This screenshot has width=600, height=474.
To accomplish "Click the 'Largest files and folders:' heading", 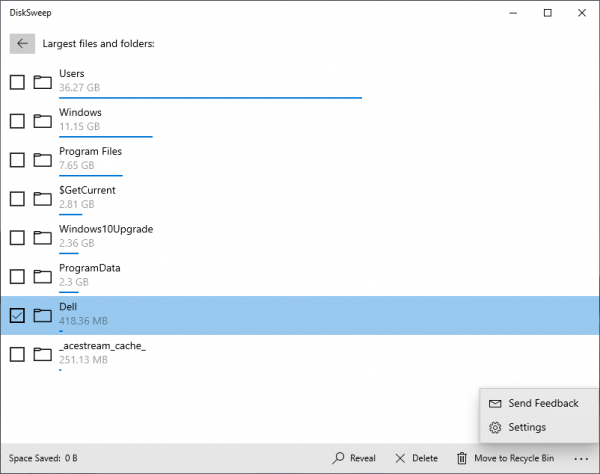I will 98,44.
